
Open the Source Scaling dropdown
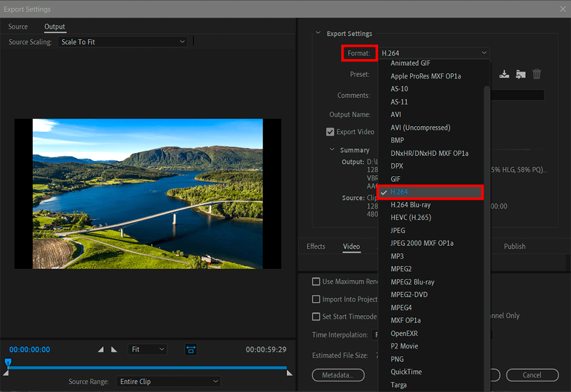click(x=123, y=42)
